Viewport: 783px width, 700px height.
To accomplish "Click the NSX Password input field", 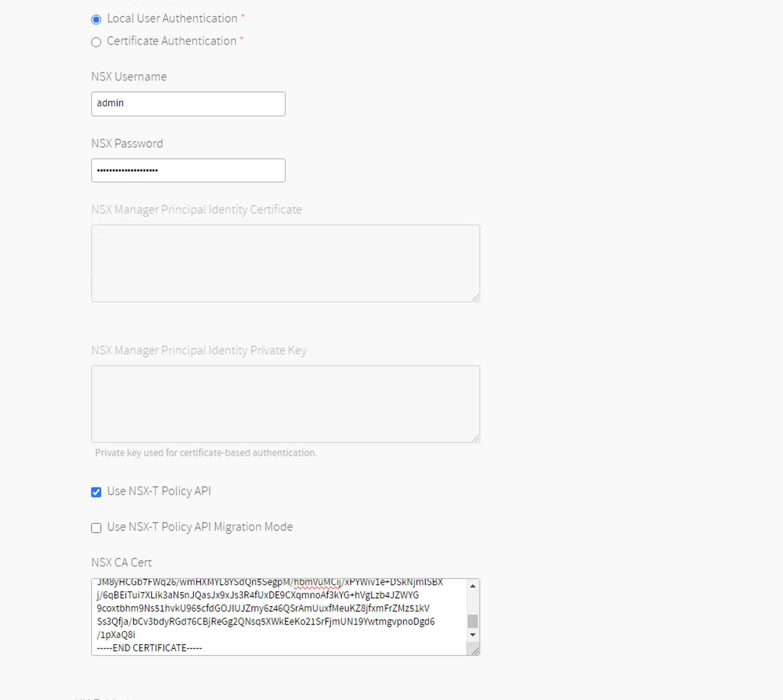I will tap(188, 170).
